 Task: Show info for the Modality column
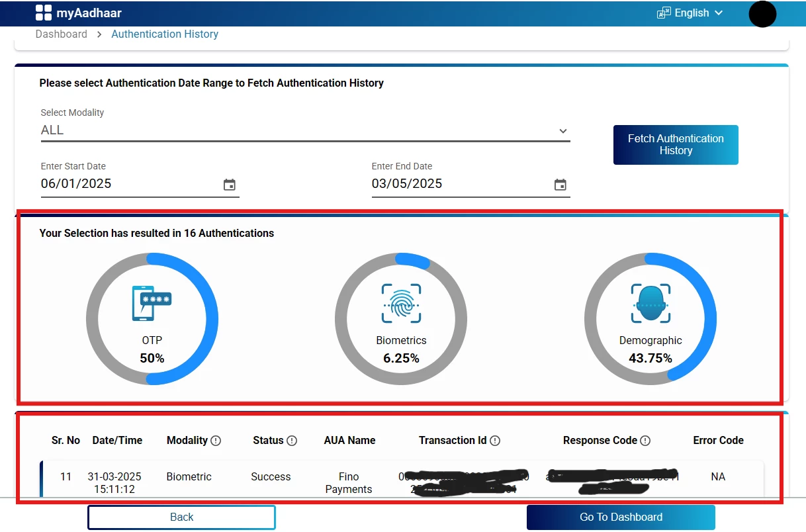216,441
